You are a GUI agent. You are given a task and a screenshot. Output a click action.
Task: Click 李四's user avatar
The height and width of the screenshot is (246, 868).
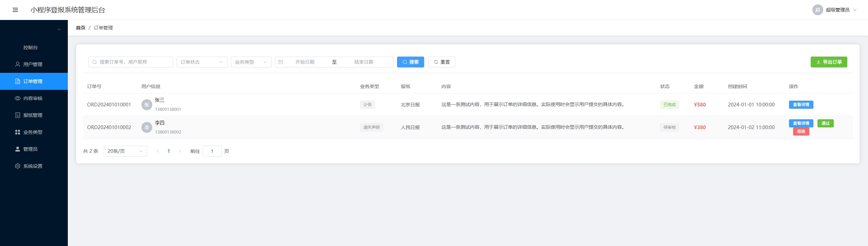point(146,127)
